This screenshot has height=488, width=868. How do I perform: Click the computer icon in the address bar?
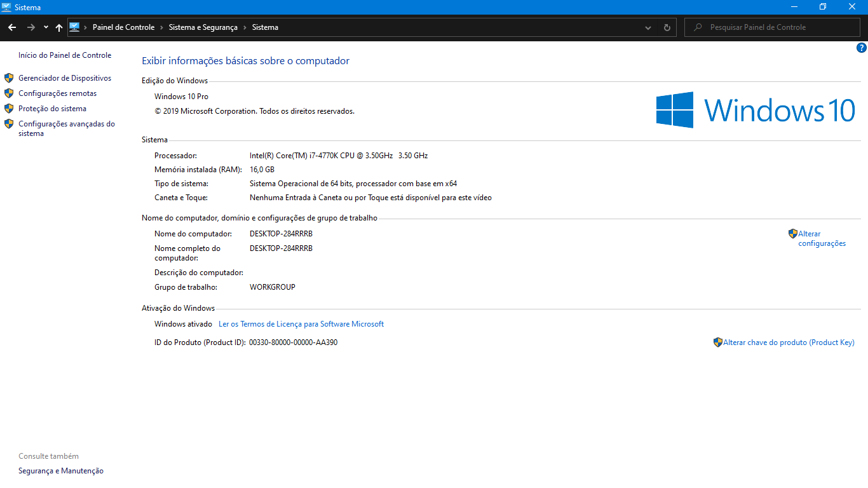click(x=74, y=27)
